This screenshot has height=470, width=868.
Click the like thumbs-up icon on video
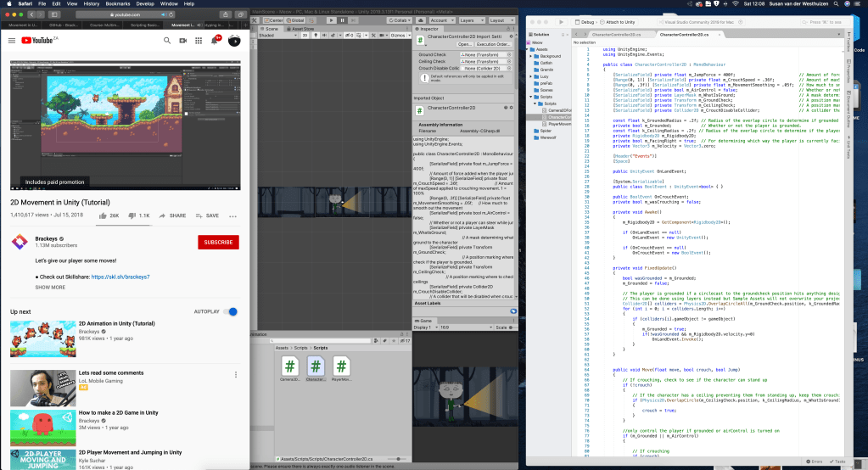click(x=104, y=215)
